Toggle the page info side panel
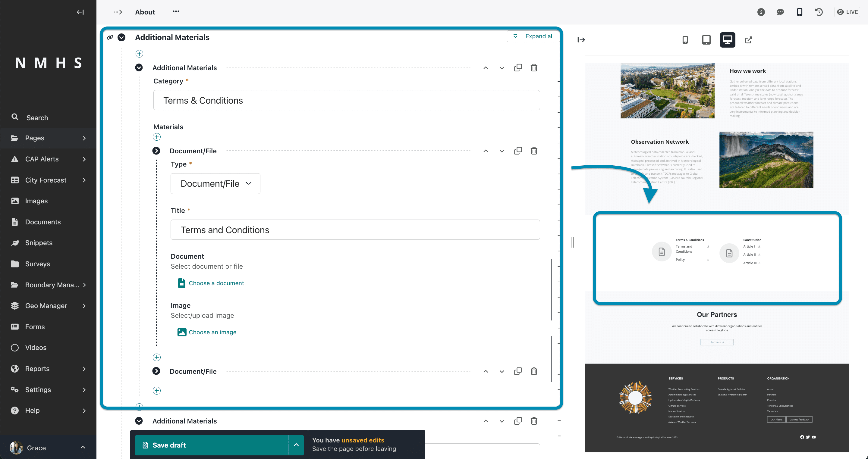The width and height of the screenshot is (868, 459). pos(761,12)
